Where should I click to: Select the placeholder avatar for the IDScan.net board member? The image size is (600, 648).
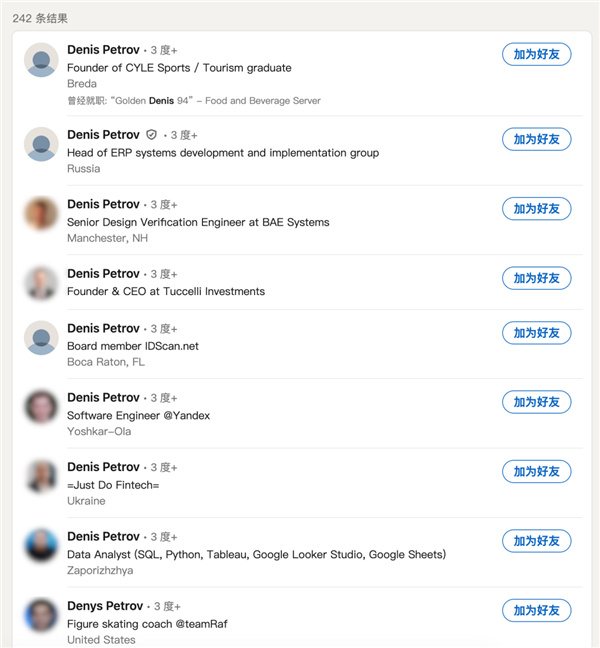pyautogui.click(x=41, y=337)
